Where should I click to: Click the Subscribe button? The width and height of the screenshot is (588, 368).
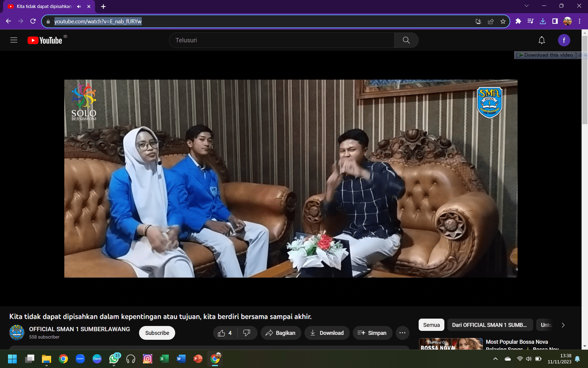157,333
